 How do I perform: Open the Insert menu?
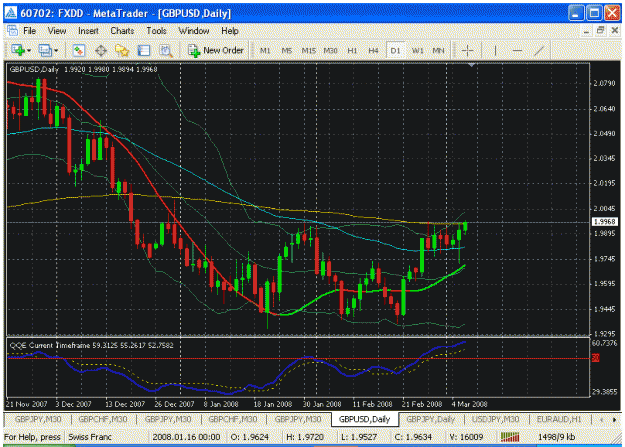click(88, 31)
